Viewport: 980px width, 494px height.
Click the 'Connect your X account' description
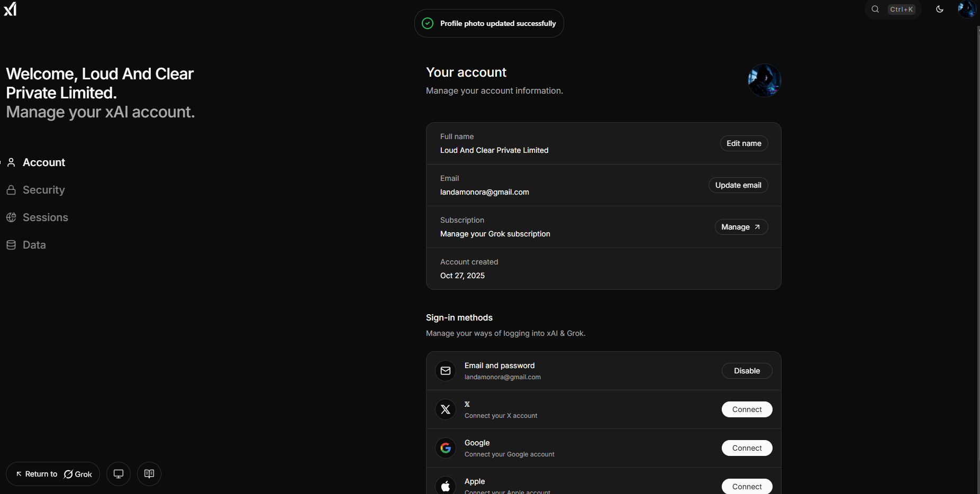501,416
